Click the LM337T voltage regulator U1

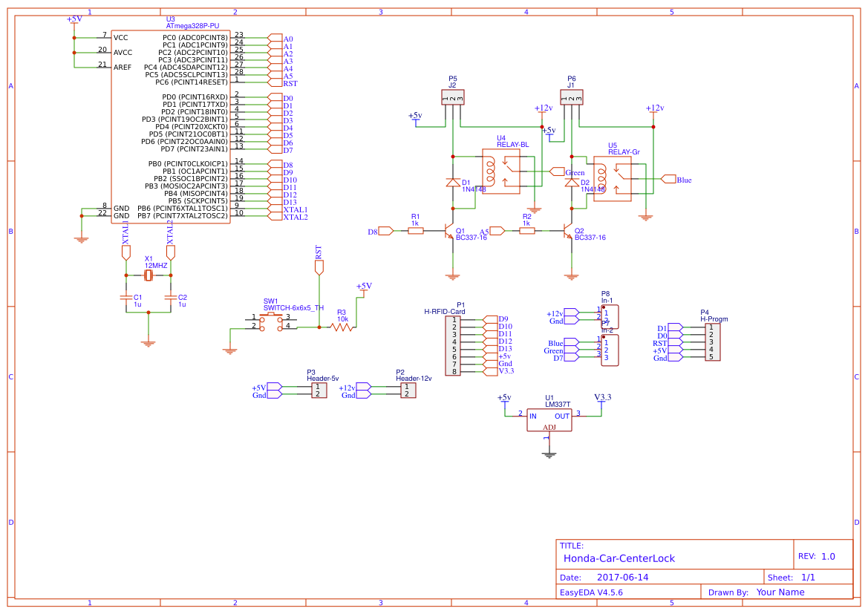coord(549,419)
